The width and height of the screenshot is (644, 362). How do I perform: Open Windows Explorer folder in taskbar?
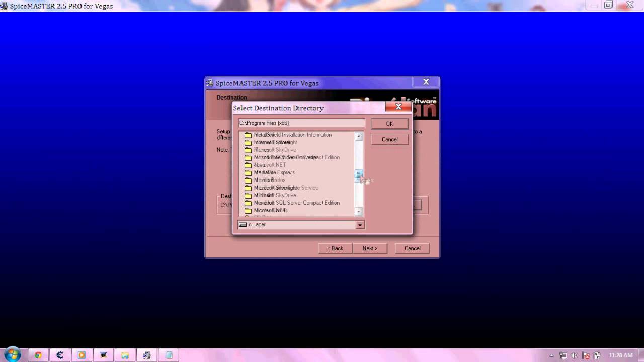coord(125,355)
